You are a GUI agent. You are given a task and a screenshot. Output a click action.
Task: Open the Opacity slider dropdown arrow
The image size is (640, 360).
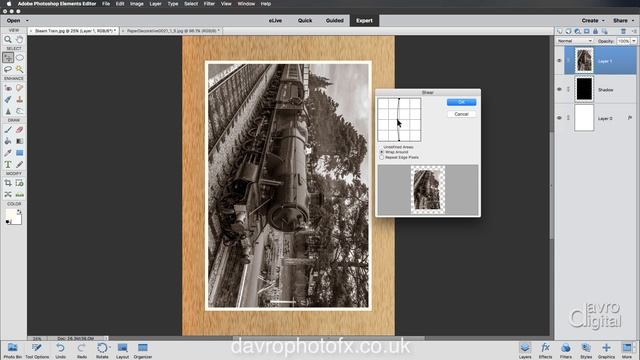[x=634, y=41]
